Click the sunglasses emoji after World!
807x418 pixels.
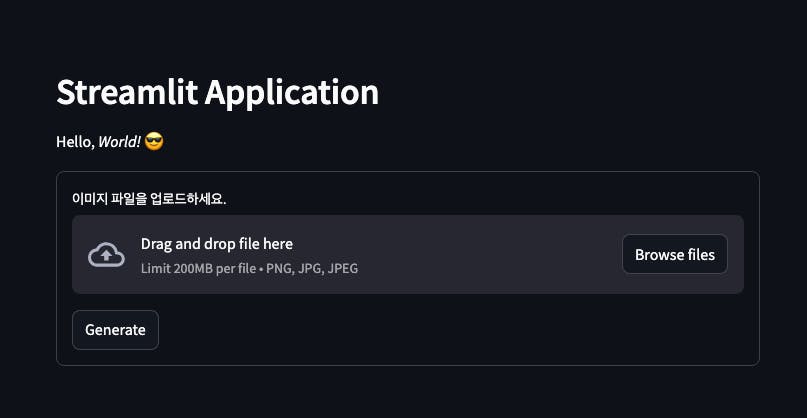point(154,141)
